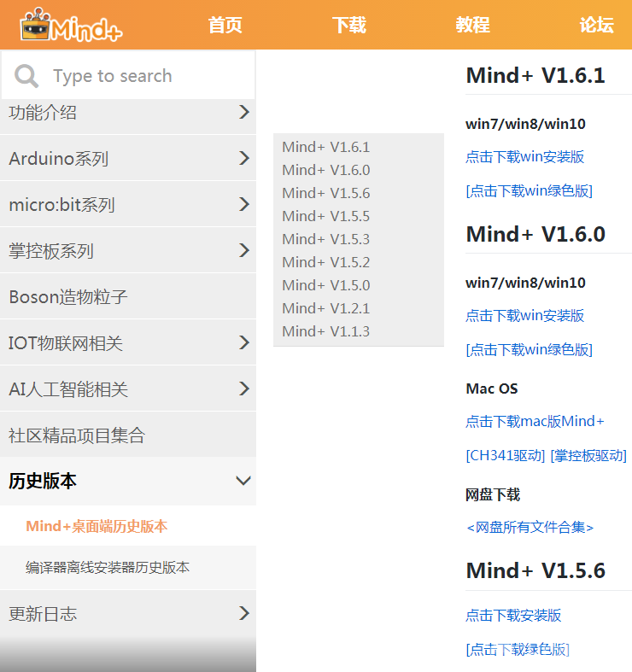Screen dimensions: 632x672
Task: Click the Mac OS subheading
Action: pyautogui.click(x=492, y=389)
